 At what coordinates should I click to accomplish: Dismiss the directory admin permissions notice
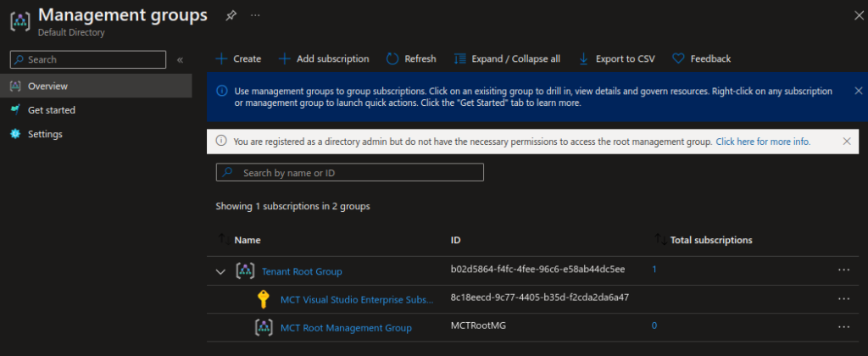[847, 142]
